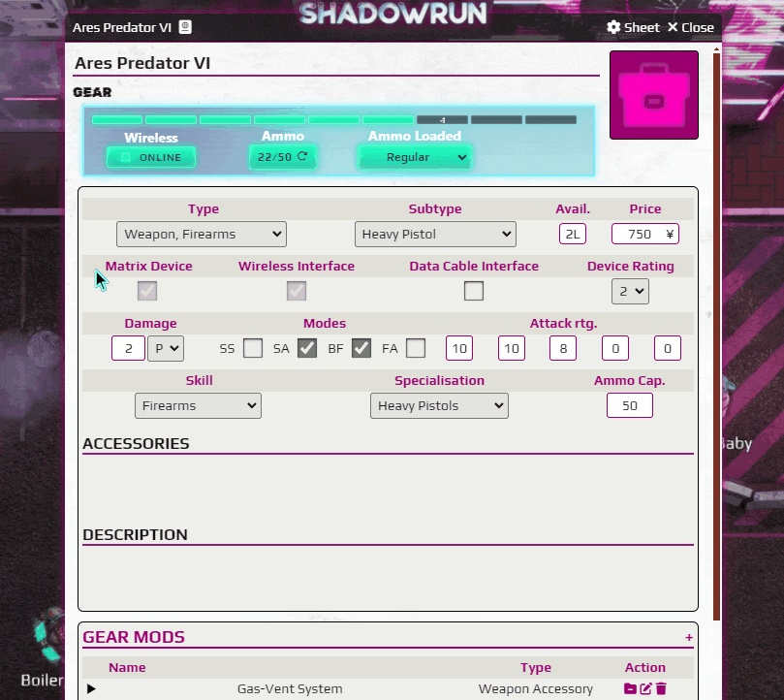Uncheck the BF firing mode
Viewport: 784px width, 700px height.
361,348
